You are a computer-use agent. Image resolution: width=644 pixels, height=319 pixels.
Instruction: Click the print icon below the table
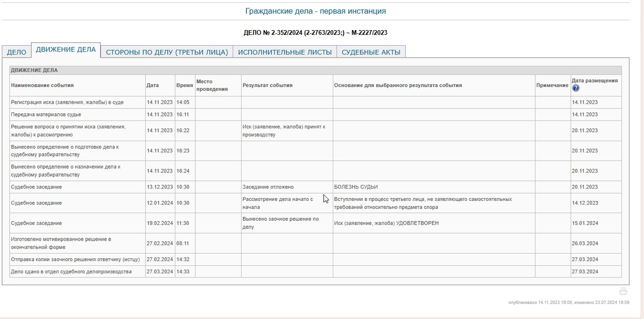[x=623, y=292]
